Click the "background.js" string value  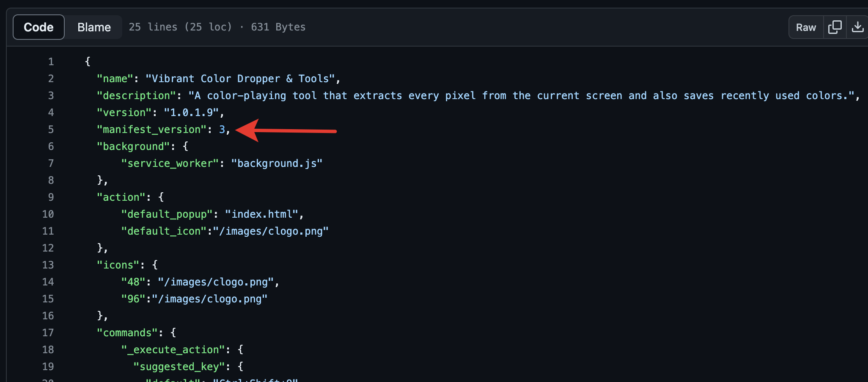click(277, 163)
